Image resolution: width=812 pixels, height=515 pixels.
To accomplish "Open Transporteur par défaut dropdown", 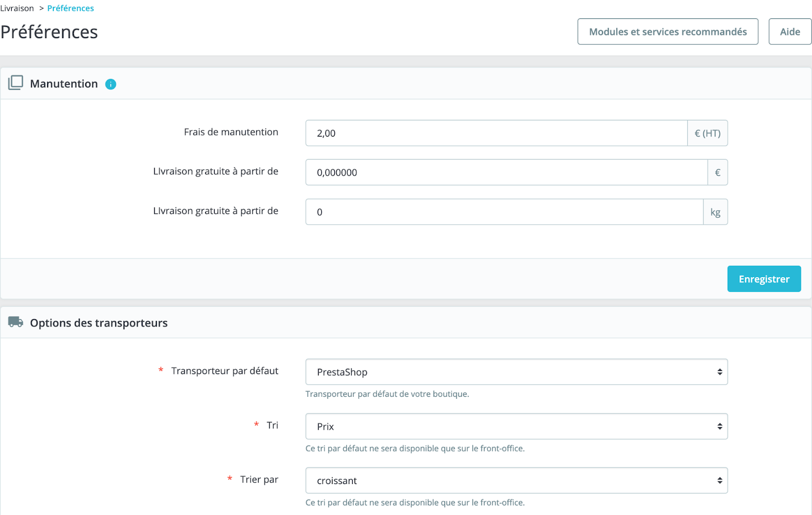I will [x=517, y=372].
